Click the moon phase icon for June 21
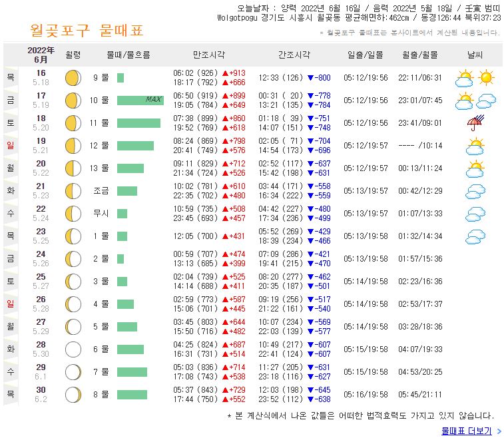This screenshot has height=438, width=504. click(x=73, y=191)
